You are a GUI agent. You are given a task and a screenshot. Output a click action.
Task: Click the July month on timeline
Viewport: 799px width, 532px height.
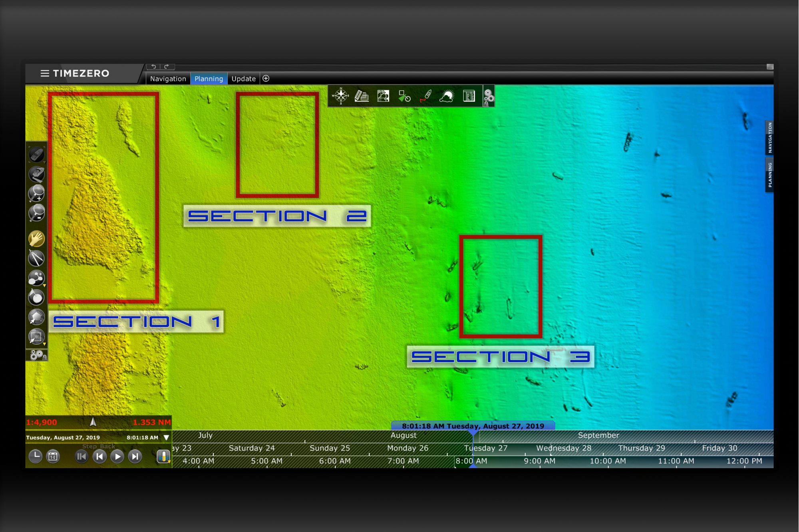coord(205,435)
